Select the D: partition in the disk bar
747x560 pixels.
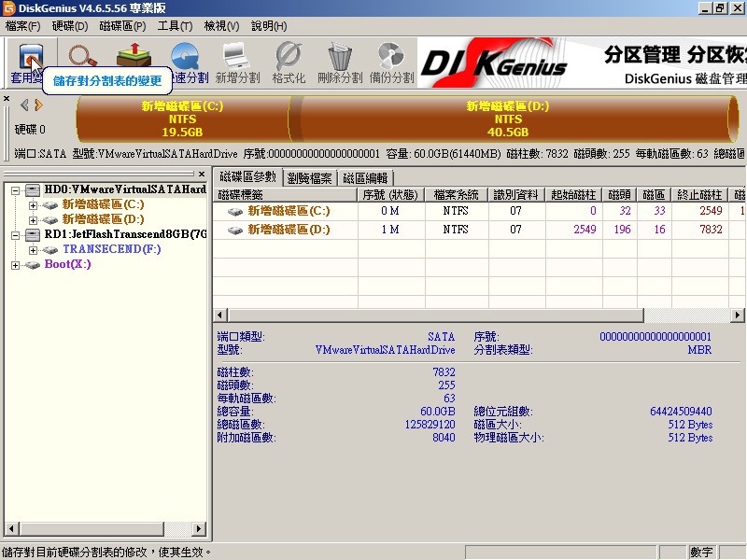(508, 119)
